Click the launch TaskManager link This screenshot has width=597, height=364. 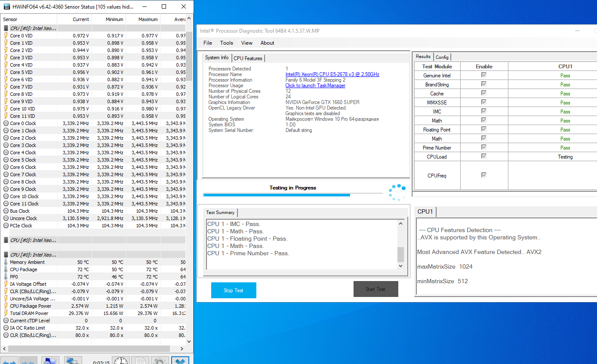point(315,86)
